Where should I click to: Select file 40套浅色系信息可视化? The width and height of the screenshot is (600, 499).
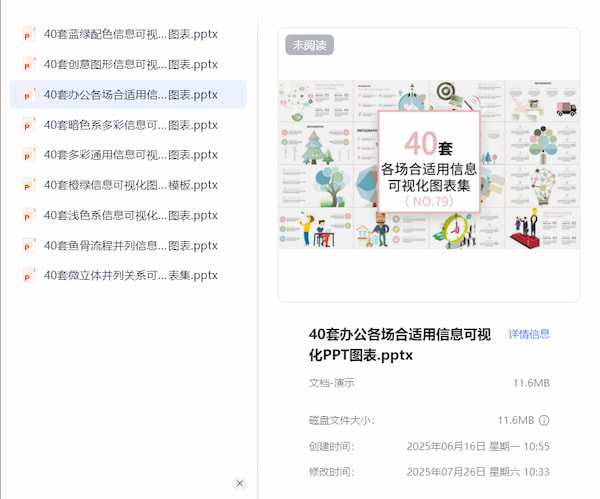coord(130,215)
